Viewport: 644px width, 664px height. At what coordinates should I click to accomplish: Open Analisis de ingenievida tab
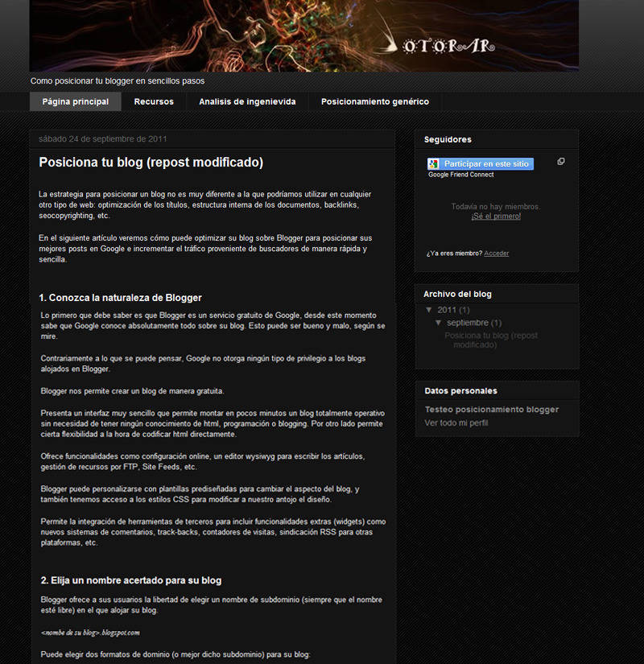coord(247,101)
